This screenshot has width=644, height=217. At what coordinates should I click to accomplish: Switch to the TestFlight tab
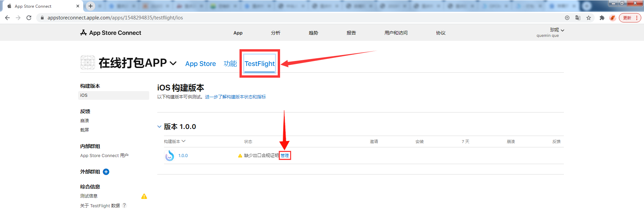260,64
